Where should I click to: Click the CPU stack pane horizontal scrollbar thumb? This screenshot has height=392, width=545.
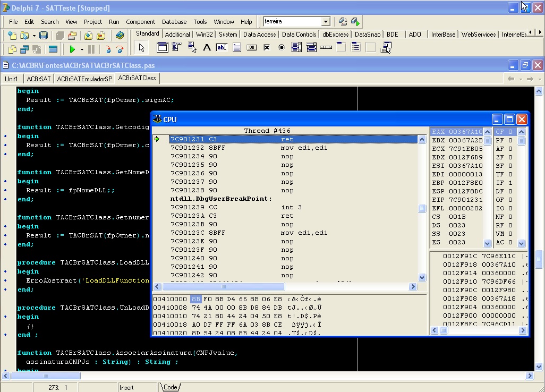tap(444, 330)
